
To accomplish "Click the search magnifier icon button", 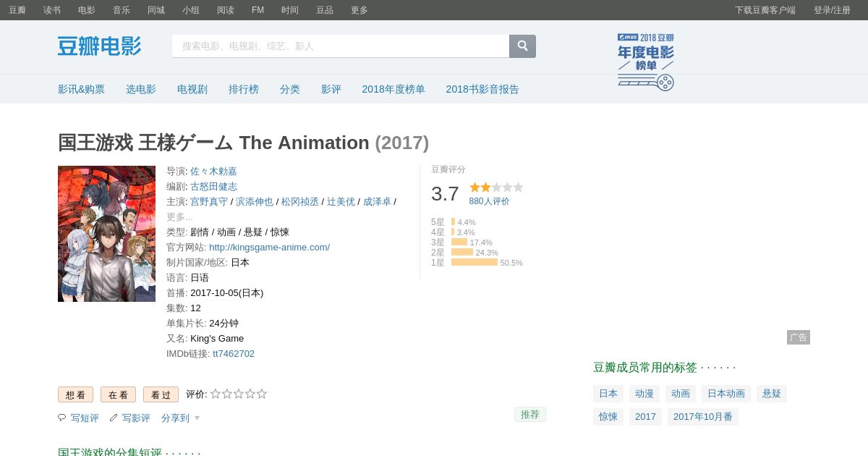I will [522, 46].
